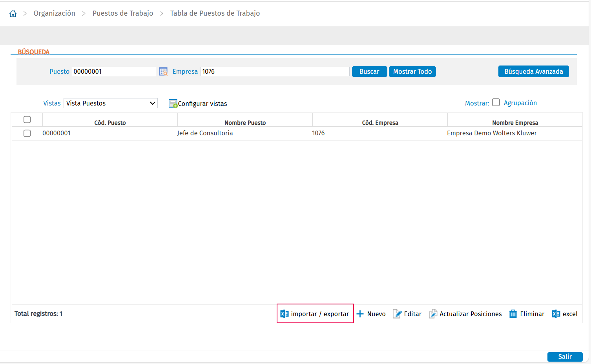The width and height of the screenshot is (591, 364).
Task: Click the Eliminar label
Action: 532,314
